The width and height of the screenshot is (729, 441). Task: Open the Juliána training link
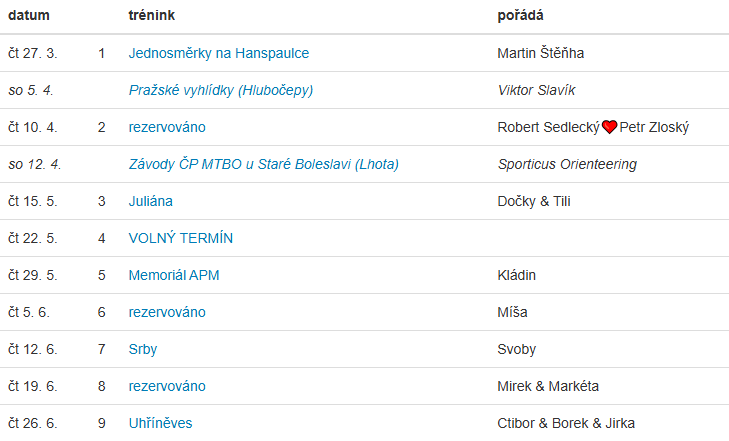[x=151, y=201]
